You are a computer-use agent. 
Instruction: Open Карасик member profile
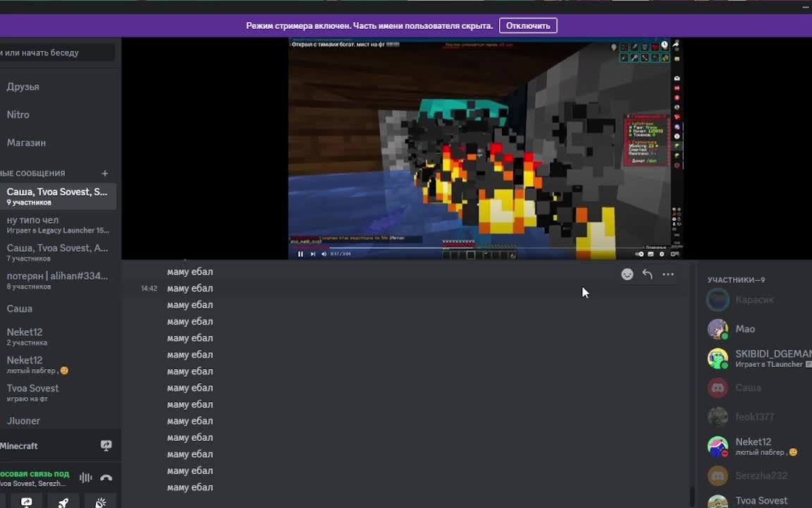point(757,300)
